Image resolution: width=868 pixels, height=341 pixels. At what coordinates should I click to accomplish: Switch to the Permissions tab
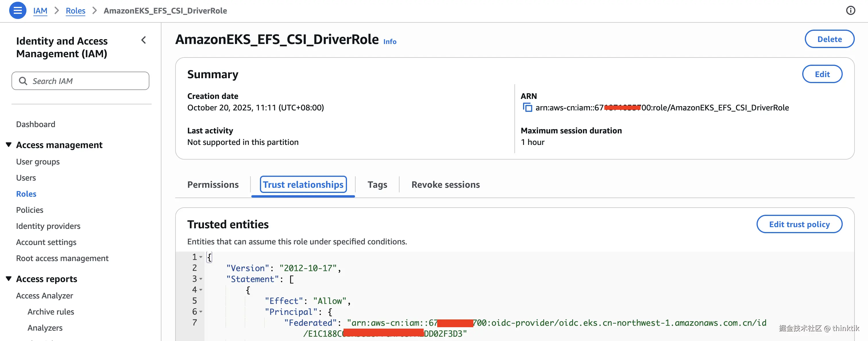click(213, 185)
